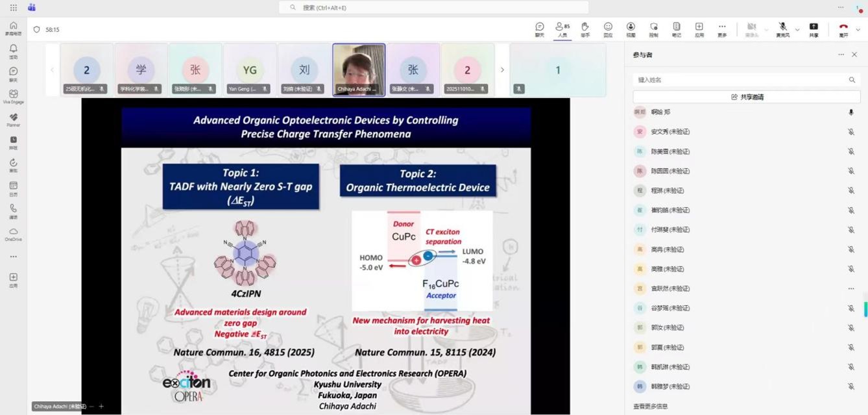This screenshot has height=415, width=868.
Task: Open the notes (笔记) panel
Action: click(676, 29)
